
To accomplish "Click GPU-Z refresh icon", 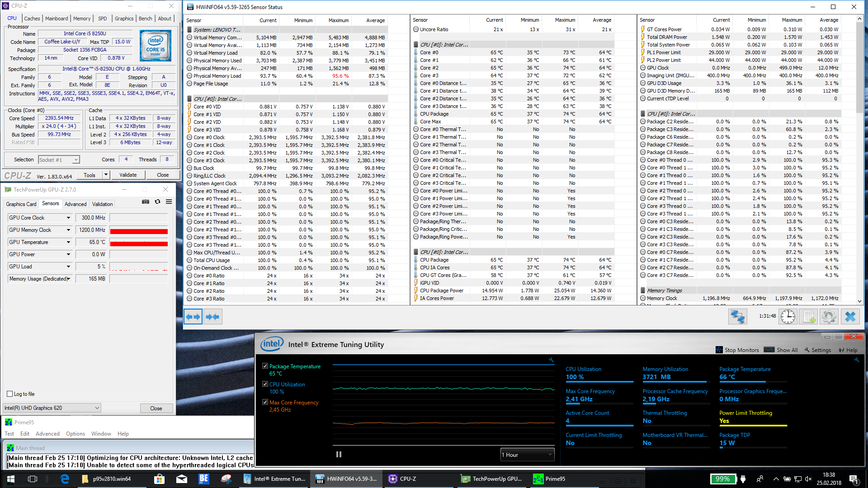I will [157, 202].
